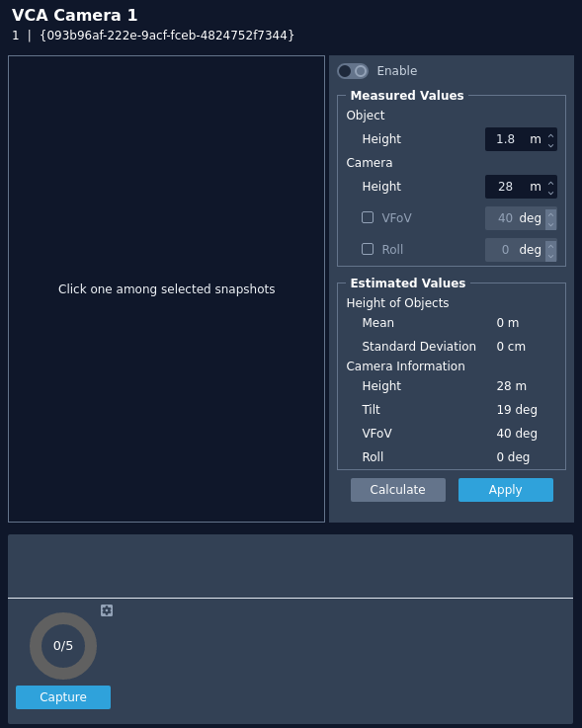Screen dimensions: 582x728
Task: Toggle the Enable switch
Action: tap(353, 71)
